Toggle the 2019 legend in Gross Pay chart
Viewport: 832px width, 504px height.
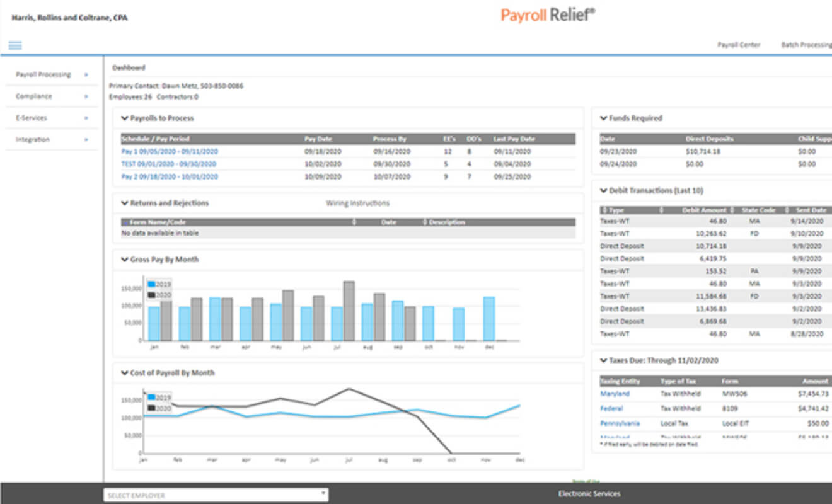(x=159, y=284)
